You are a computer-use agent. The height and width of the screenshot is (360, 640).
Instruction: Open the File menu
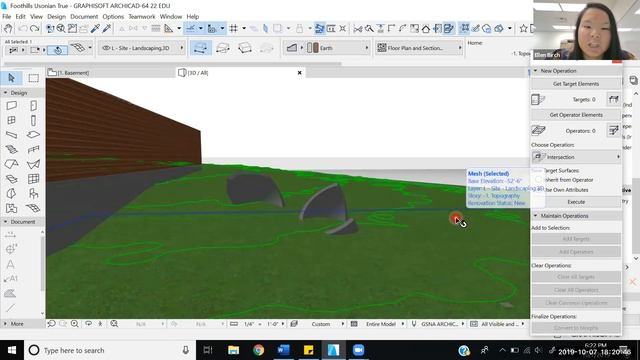pyautogui.click(x=7, y=16)
